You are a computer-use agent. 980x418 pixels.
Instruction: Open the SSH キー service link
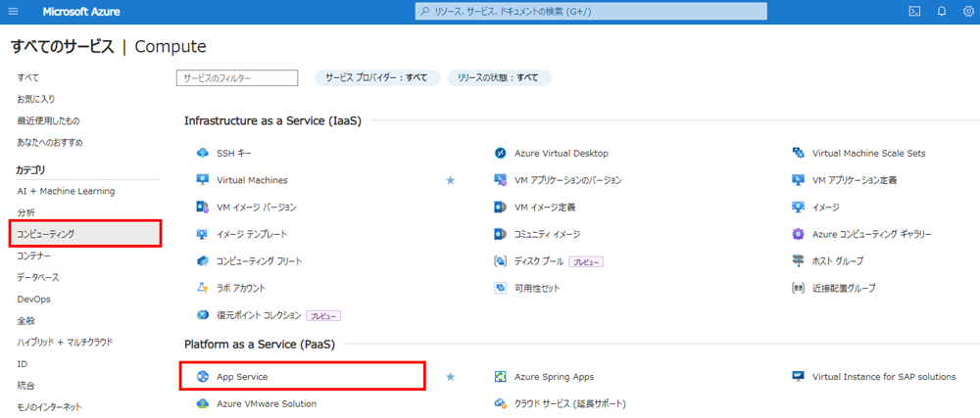coord(234,153)
